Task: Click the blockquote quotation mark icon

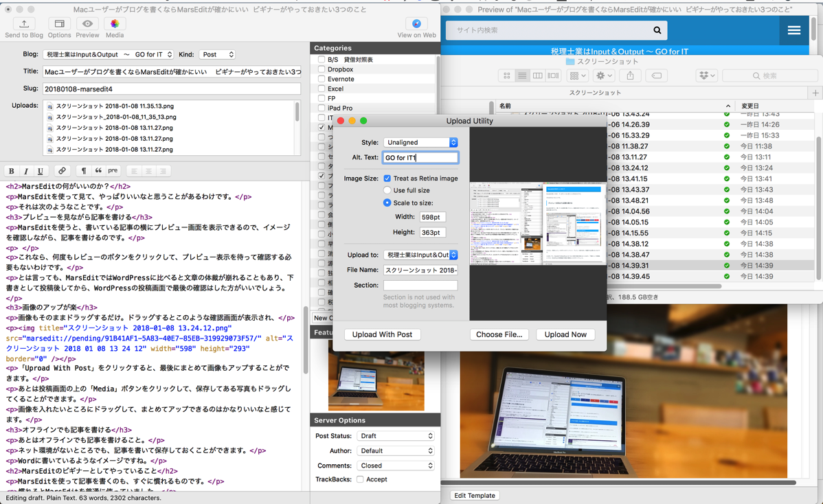Action: click(98, 171)
